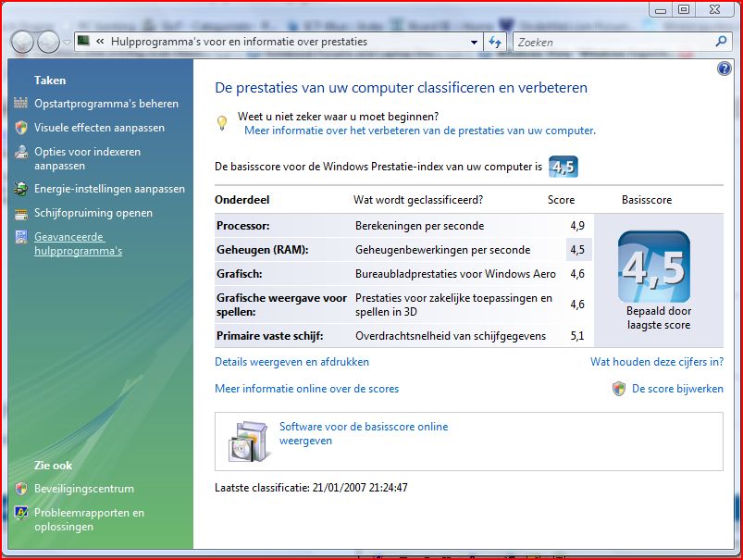
Task: Click the software box and CD icon
Action: click(x=249, y=442)
